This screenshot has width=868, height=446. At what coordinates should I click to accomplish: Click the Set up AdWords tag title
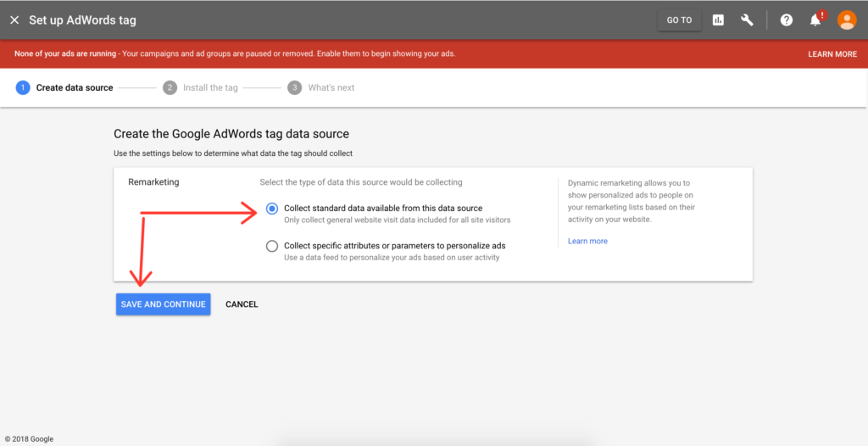82,20
